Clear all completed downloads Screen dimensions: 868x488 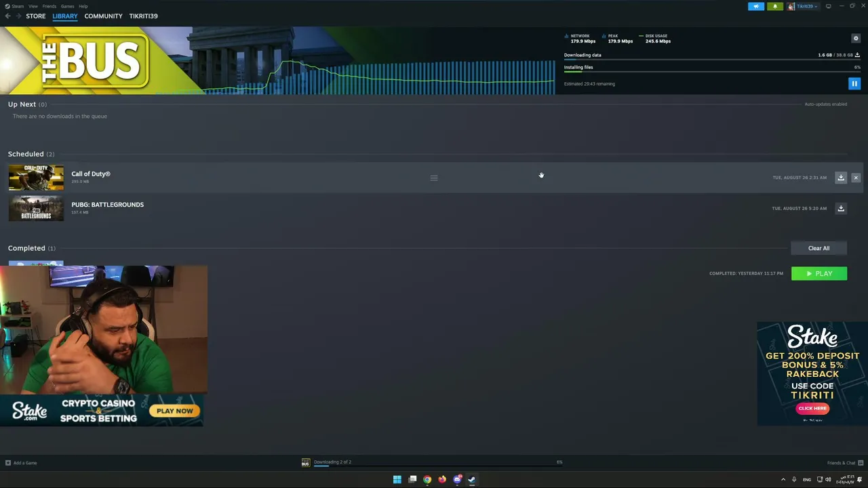[x=818, y=248]
